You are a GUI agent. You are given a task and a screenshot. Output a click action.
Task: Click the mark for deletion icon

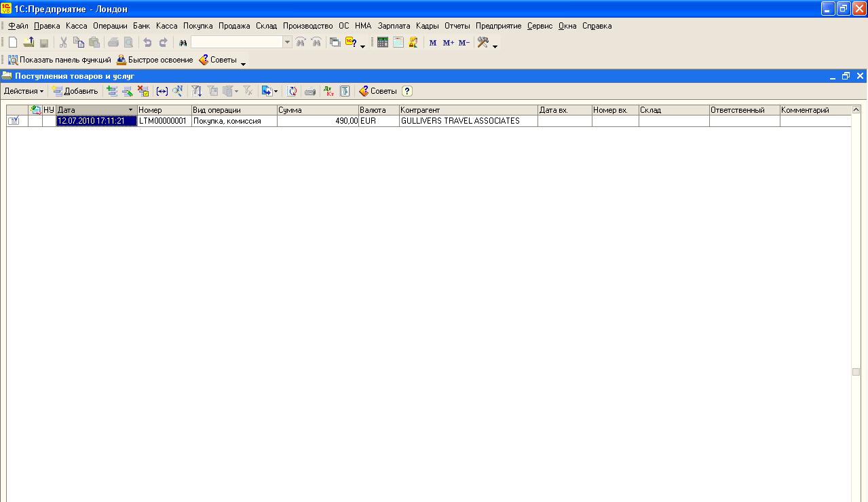pos(143,91)
